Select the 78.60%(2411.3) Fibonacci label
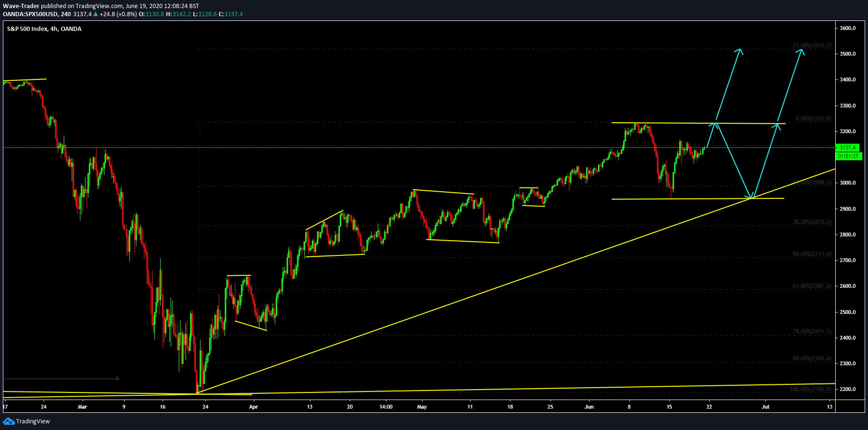The height and width of the screenshot is (430, 868). click(812, 331)
